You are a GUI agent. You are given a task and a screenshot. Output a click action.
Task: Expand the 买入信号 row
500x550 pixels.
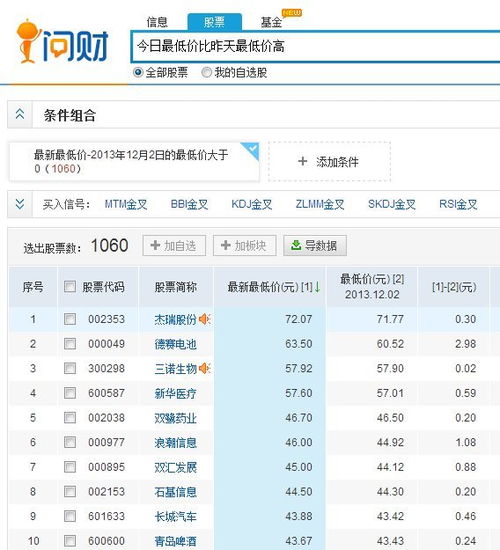(x=20, y=204)
